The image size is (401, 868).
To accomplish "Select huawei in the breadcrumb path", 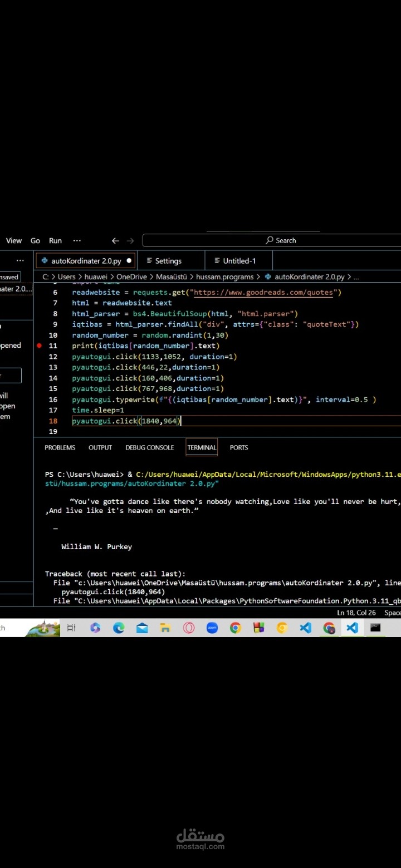I will click(x=96, y=277).
